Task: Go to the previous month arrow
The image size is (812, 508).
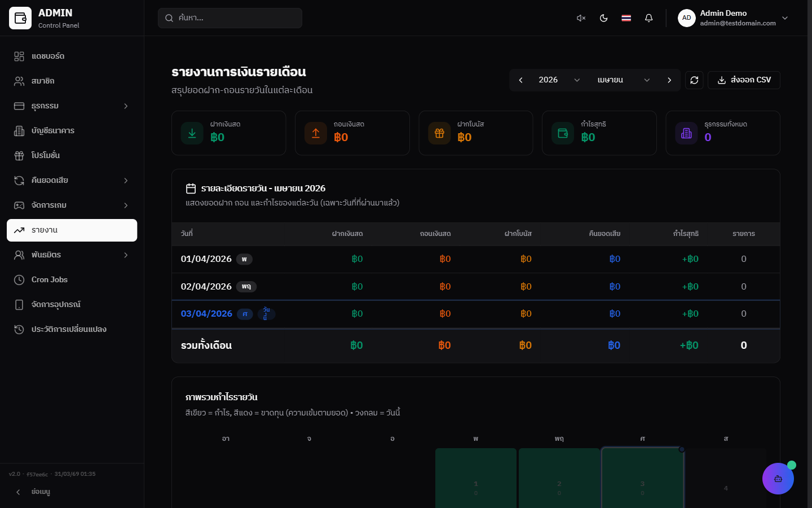Action: (x=520, y=80)
